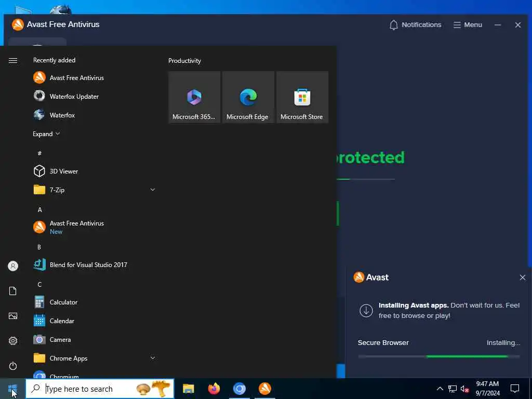The height and width of the screenshot is (399, 532).
Task: Open the Avast Menu
Action: coord(468,25)
